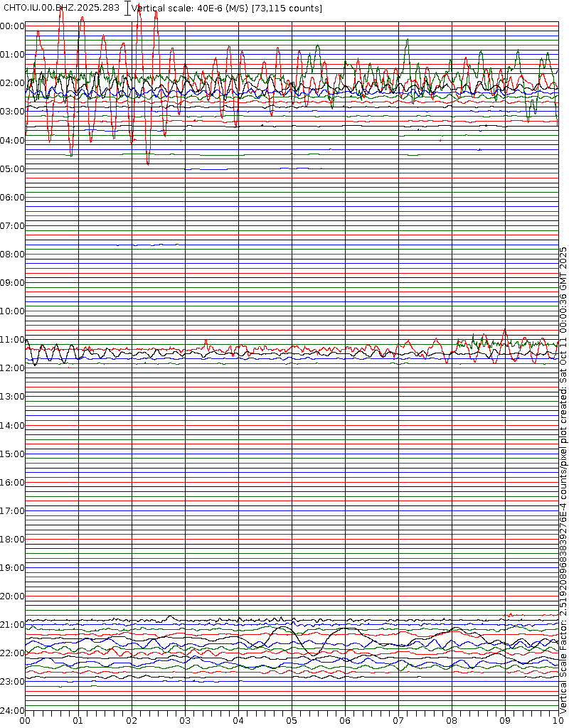Screen dimensions: 569x728
Task: Click the CHTO.IU.00.BHZ.2025.283 station title
Action: (62, 8)
